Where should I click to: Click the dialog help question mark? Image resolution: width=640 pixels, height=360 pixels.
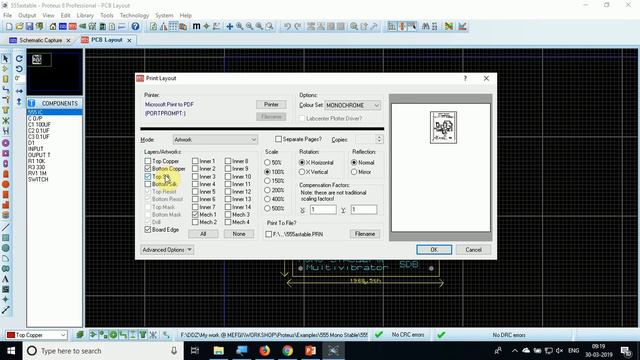tap(465, 78)
